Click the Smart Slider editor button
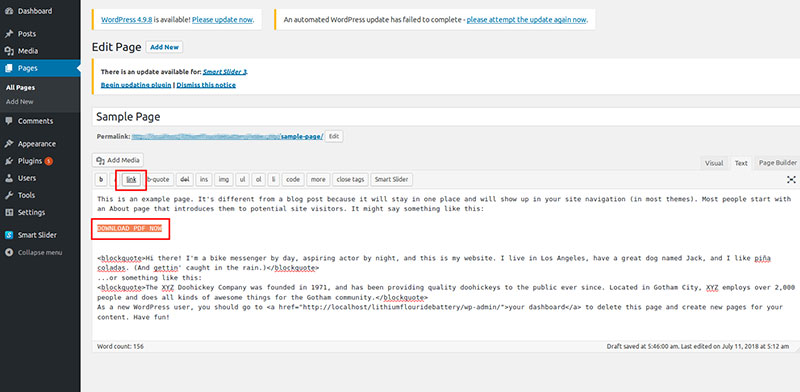The height and width of the screenshot is (392, 800). [x=391, y=180]
